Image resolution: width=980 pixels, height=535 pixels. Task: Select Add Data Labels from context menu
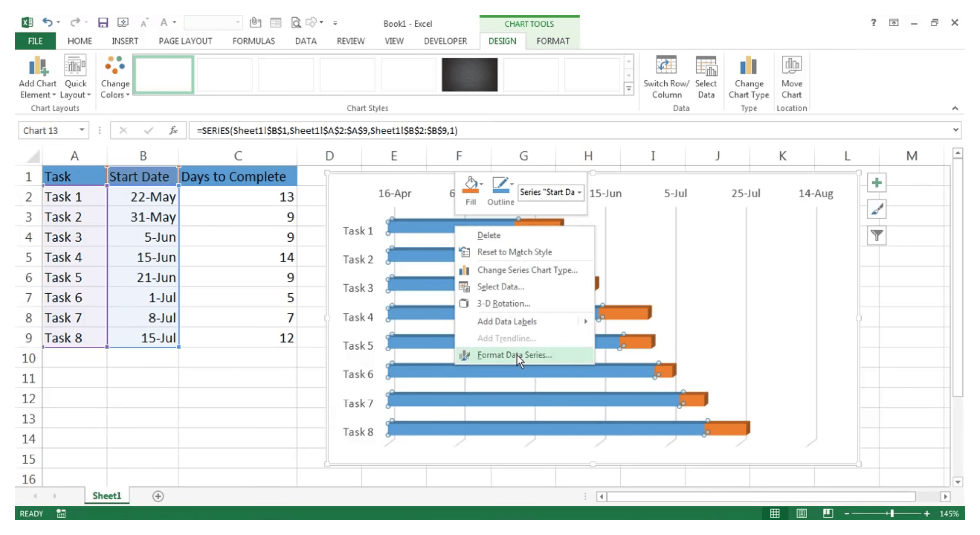click(x=507, y=321)
